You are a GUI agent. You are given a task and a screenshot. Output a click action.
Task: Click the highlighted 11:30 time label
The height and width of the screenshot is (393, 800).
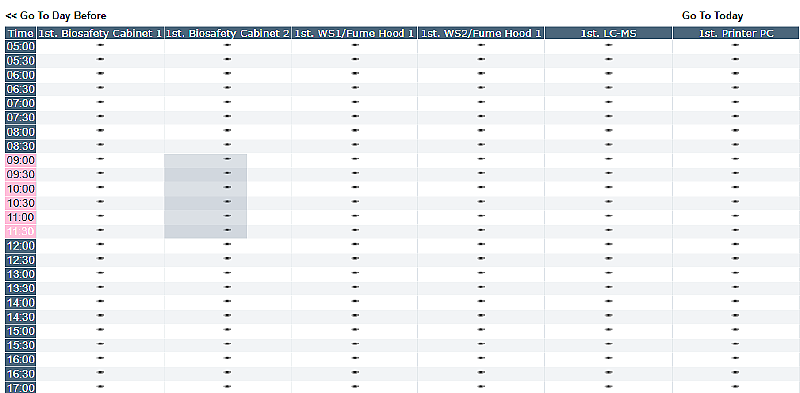coord(20,231)
